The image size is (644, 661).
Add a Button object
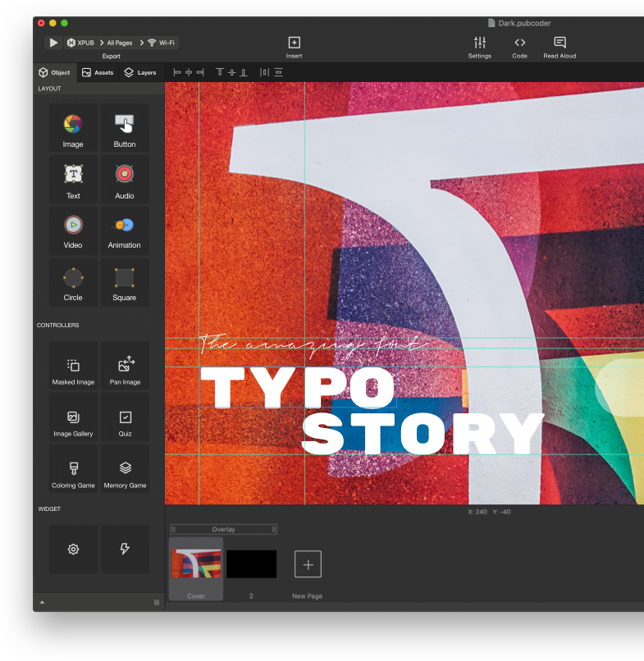click(x=125, y=128)
